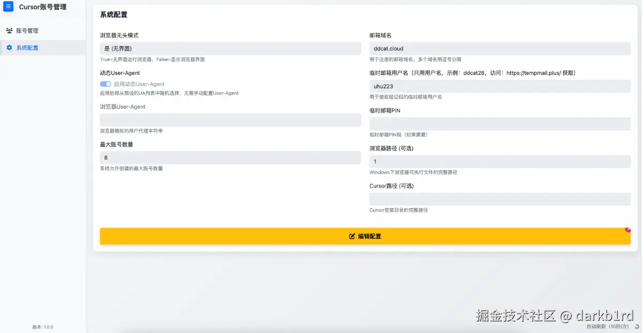Open the 账号管理 menu item
644x333 pixels.
[43, 31]
